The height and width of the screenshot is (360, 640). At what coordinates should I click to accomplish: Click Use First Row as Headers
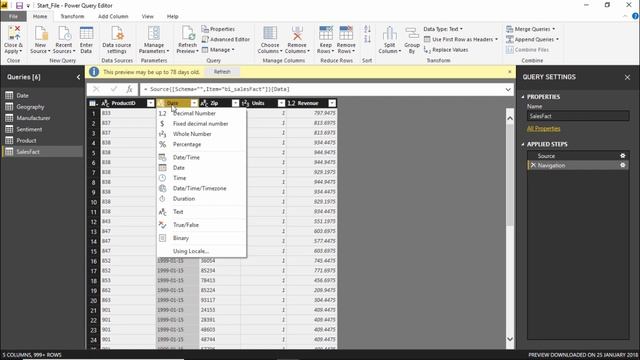click(461, 39)
